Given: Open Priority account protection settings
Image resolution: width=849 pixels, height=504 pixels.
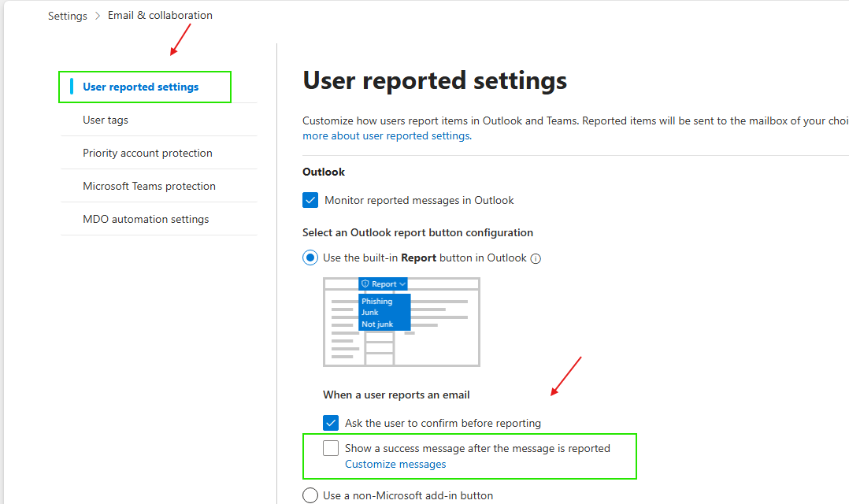Looking at the screenshot, I should [147, 153].
